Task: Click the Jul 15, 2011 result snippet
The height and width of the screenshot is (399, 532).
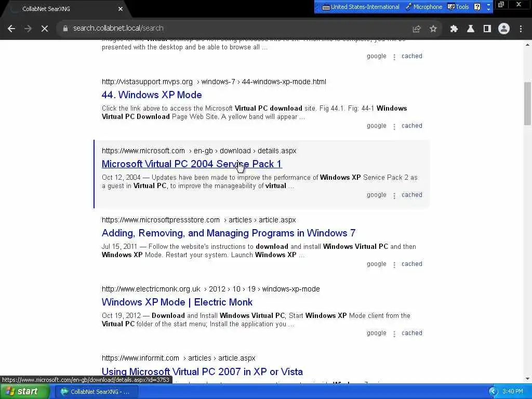Action: pyautogui.click(x=259, y=251)
